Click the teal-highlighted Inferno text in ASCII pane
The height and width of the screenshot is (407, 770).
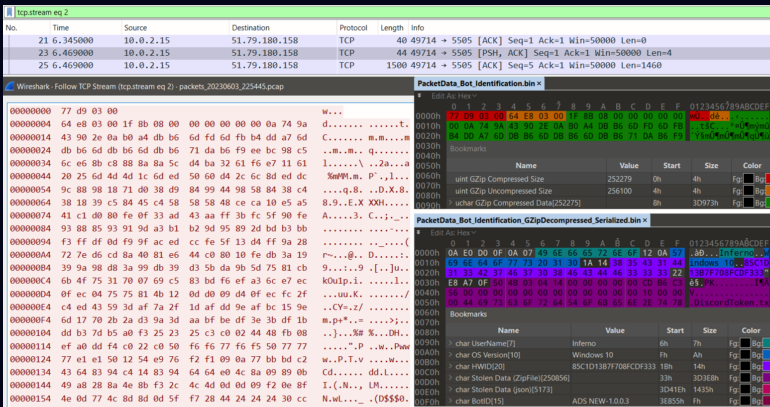pos(737,253)
